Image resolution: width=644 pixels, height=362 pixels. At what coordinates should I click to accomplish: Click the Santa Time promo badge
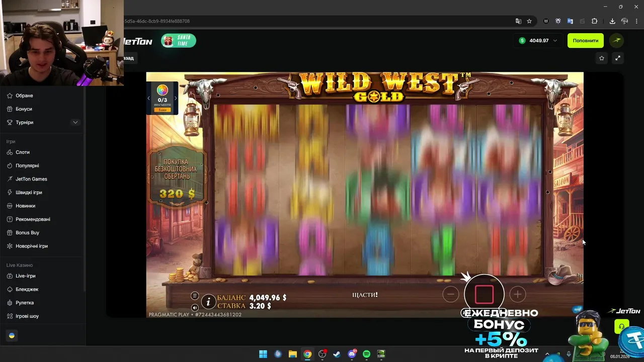point(179,41)
